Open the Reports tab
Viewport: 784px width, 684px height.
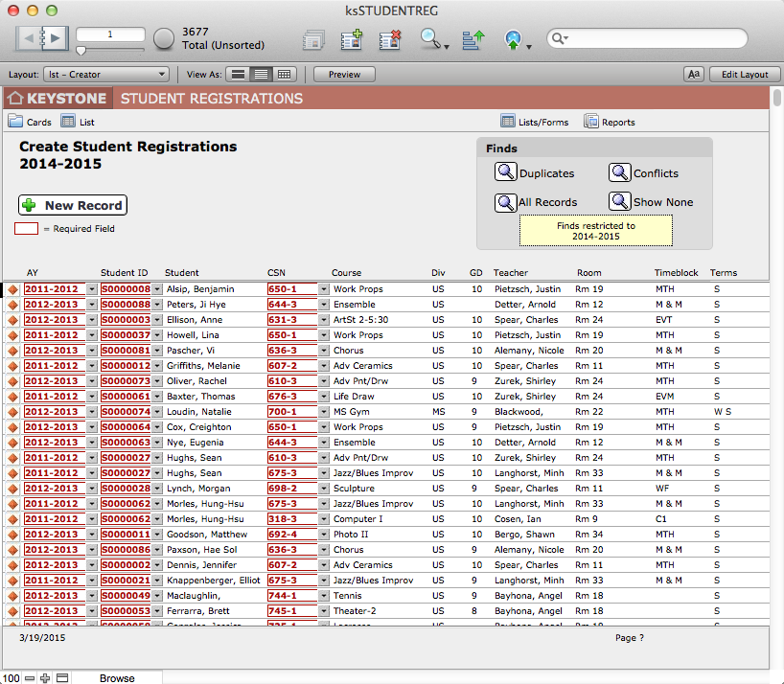click(x=610, y=122)
